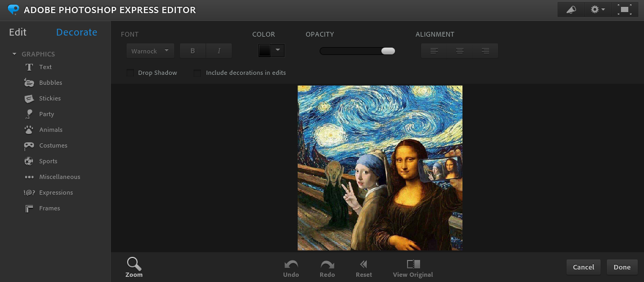This screenshot has width=644, height=282.
Task: Click the Sports label
Action: tap(48, 161)
